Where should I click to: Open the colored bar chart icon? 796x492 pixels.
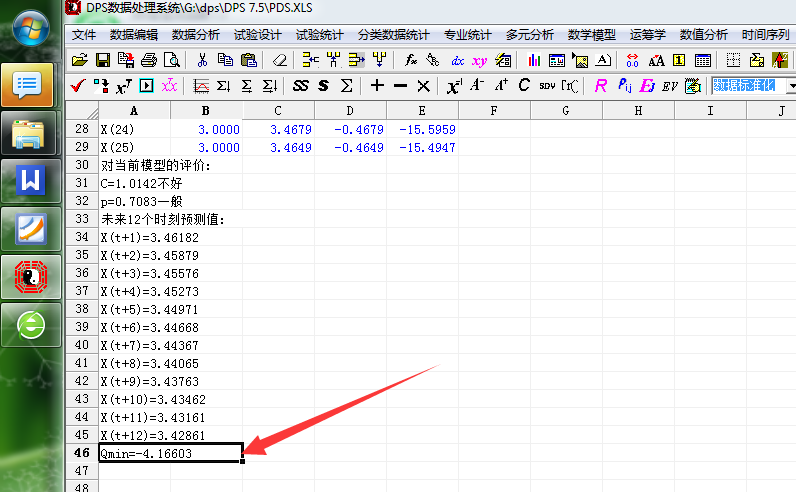pos(534,60)
